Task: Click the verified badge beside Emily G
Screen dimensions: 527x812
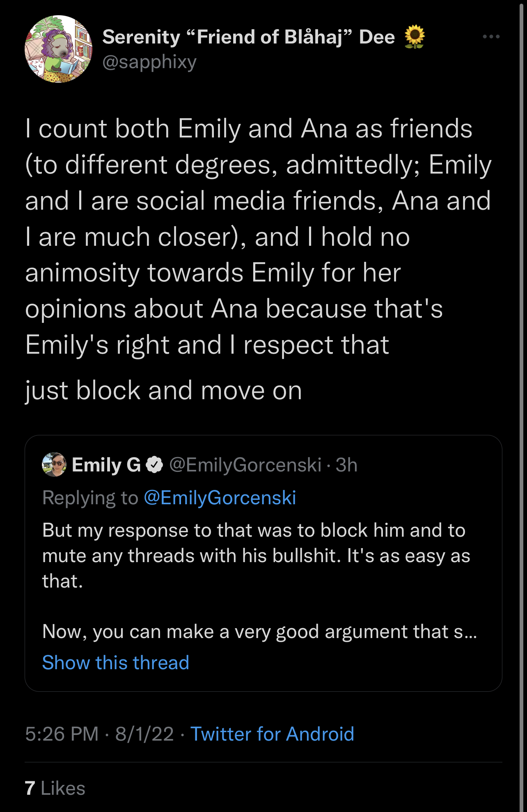Action: (x=155, y=465)
